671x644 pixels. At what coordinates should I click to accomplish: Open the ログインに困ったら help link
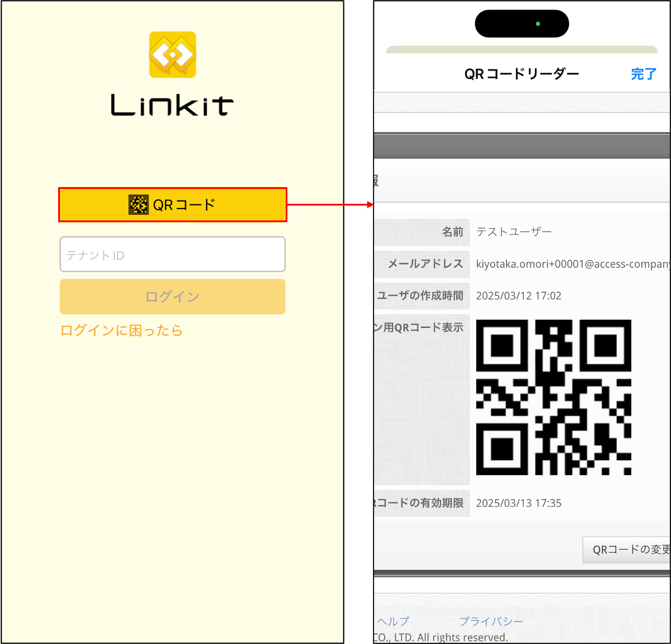pos(122,330)
